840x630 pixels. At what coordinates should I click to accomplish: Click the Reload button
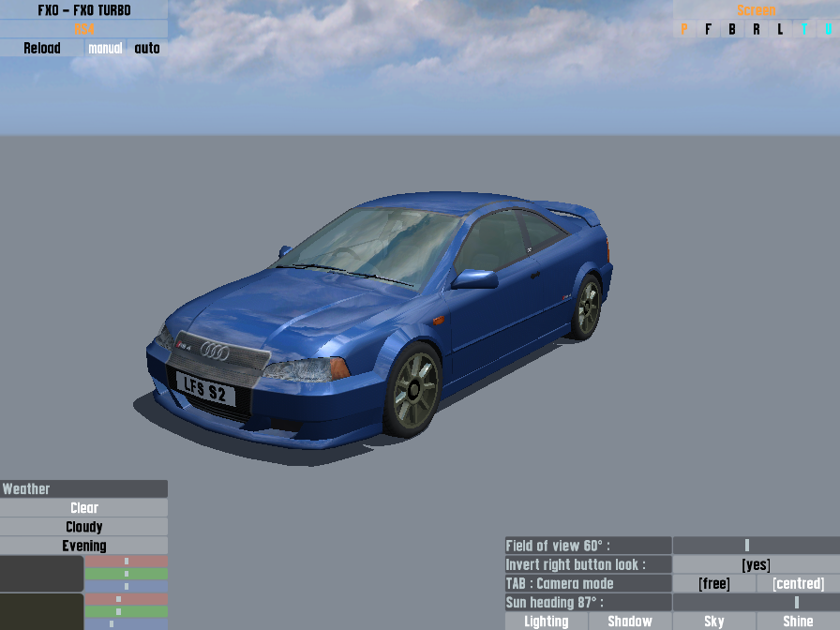(42, 48)
